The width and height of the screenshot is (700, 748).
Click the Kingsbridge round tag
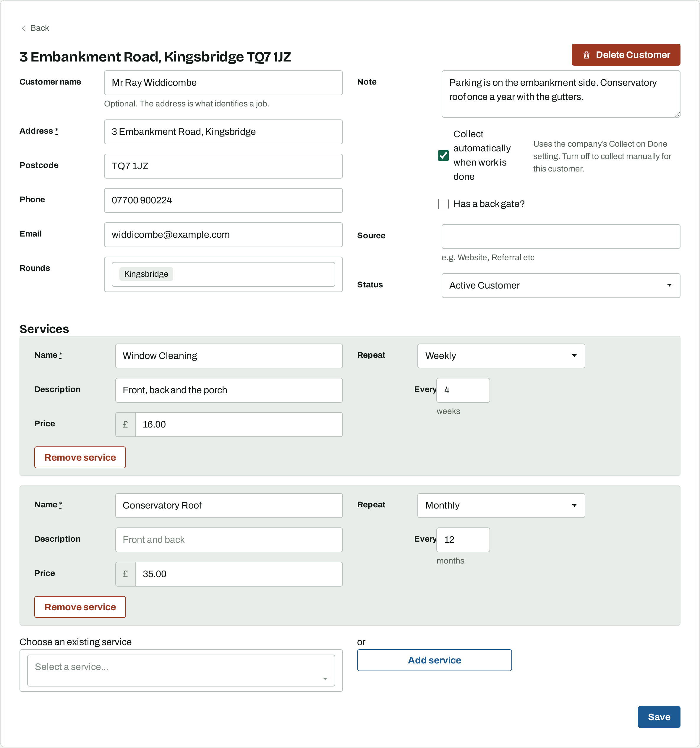146,274
